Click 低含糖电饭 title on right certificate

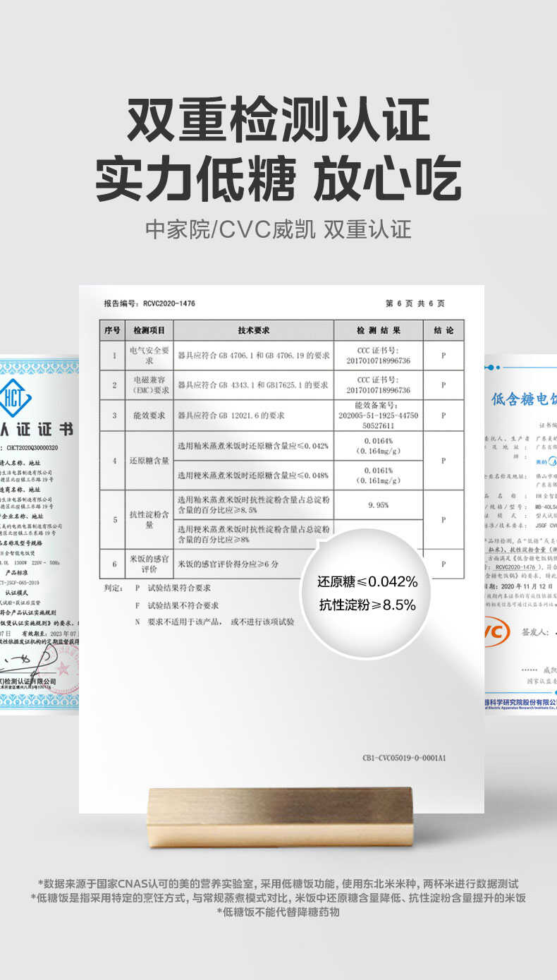tap(523, 399)
